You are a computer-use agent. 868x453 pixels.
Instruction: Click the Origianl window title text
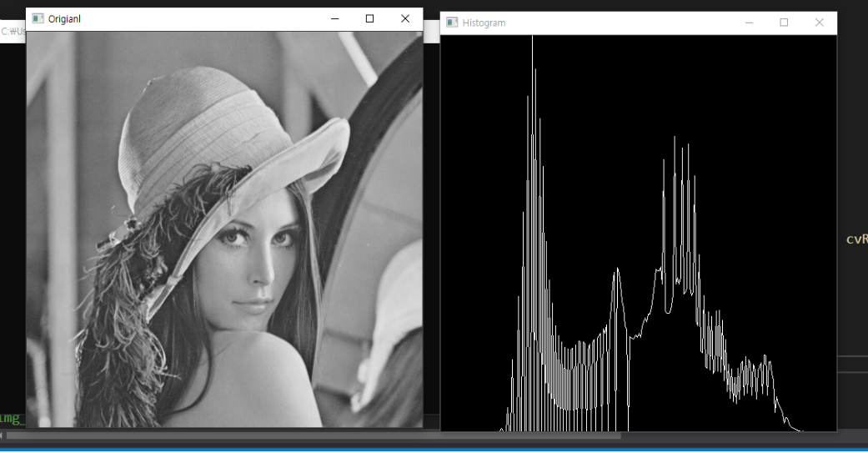click(x=64, y=19)
